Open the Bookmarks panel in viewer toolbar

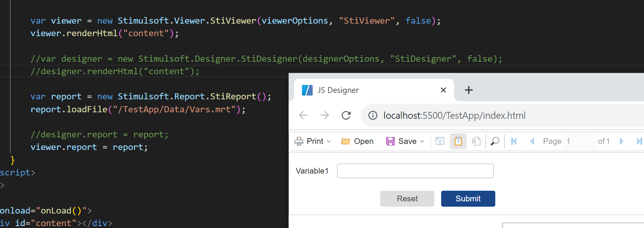coord(440,141)
